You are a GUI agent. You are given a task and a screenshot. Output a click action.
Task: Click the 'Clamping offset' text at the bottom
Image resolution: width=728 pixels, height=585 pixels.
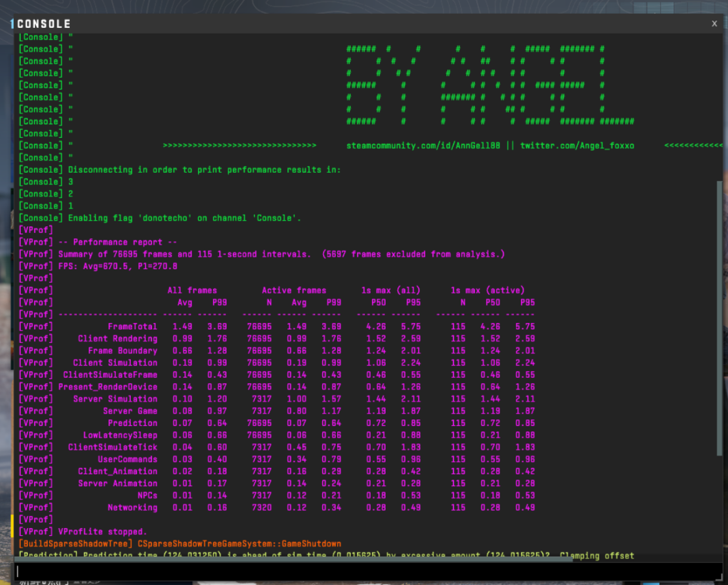[597, 557]
